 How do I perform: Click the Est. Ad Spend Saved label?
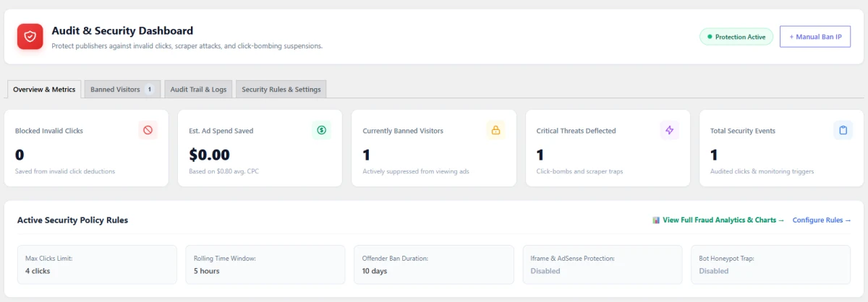click(x=221, y=131)
